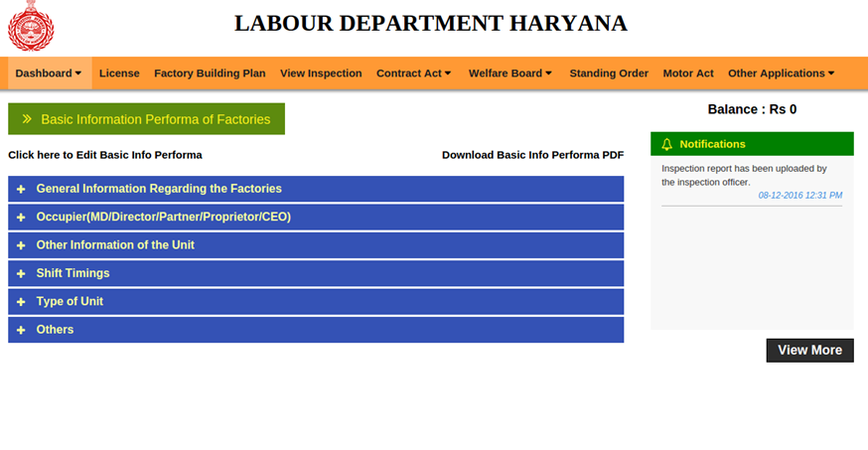The width and height of the screenshot is (868, 450).
Task: Download Basic Info Performa PDF
Action: [532, 155]
